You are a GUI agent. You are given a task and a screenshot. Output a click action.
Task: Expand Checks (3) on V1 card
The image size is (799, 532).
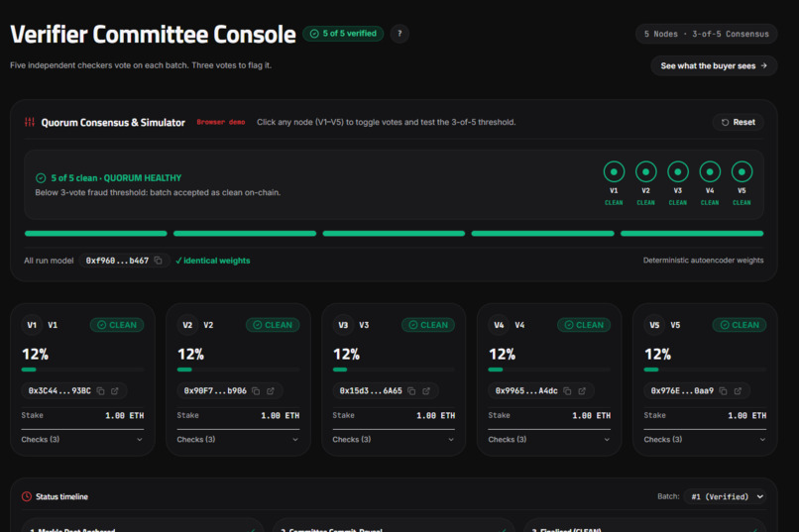point(82,439)
